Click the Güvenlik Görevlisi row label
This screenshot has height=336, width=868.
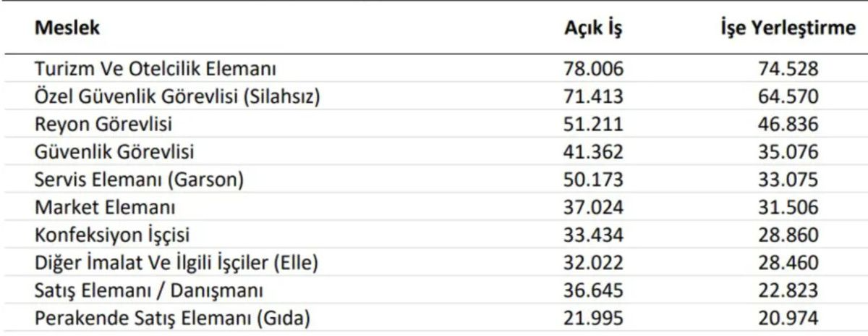tap(114, 152)
